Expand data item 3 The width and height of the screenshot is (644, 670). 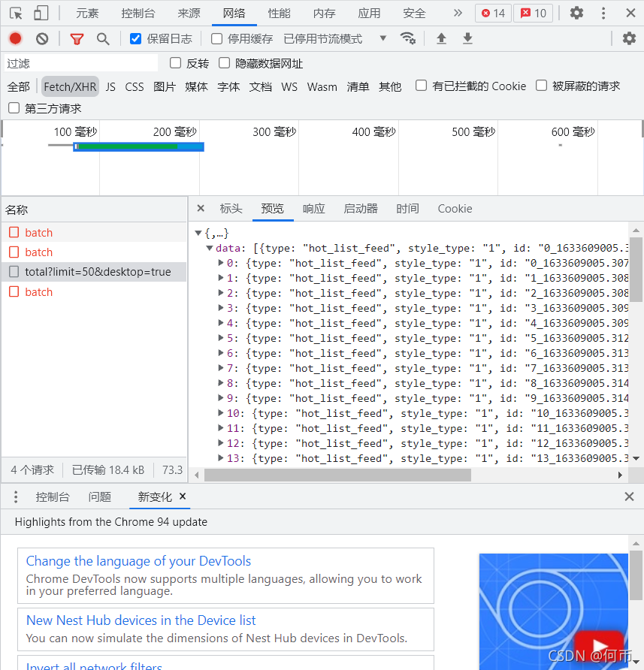(221, 308)
